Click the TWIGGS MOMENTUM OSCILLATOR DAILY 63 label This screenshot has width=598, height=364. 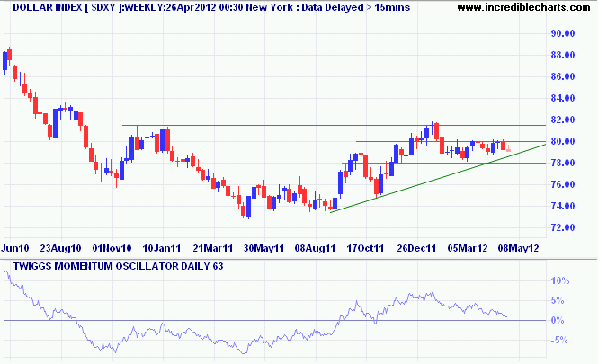pos(118,266)
